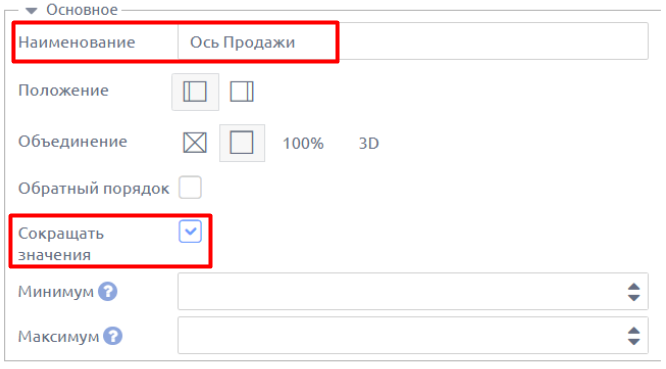Image resolution: width=666 pixels, height=369 pixels.
Task: Choose the crossed-box no-stacking icon
Action: pos(195,143)
